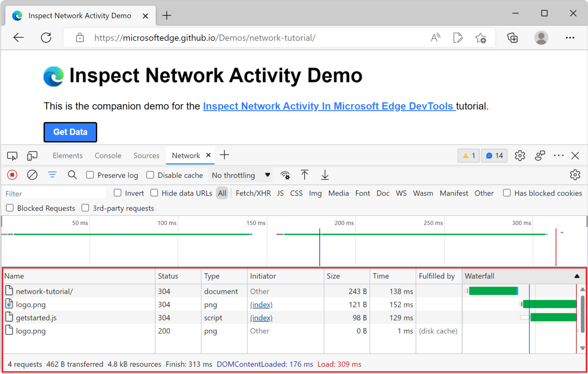Open the more options (⋯) DevTools menu
This screenshot has width=588, height=374.
[x=559, y=155]
